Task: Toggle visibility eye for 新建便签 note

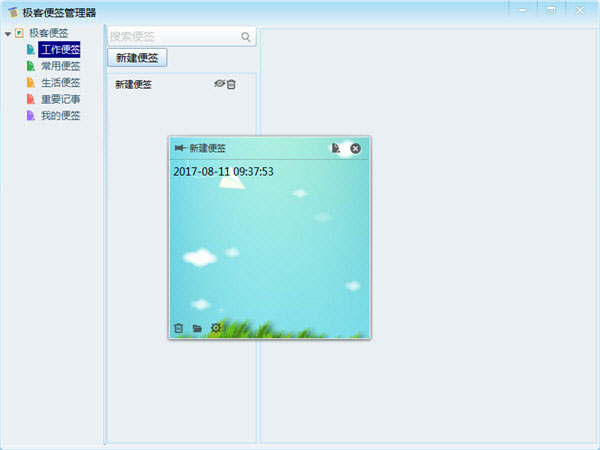Action: pyautogui.click(x=219, y=83)
